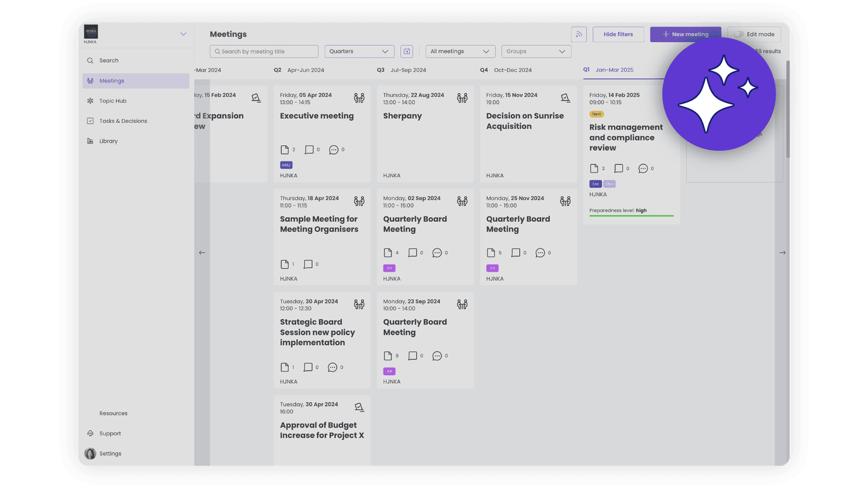Click the Hide filters button
This screenshot has height=488, width=868.
(618, 34)
